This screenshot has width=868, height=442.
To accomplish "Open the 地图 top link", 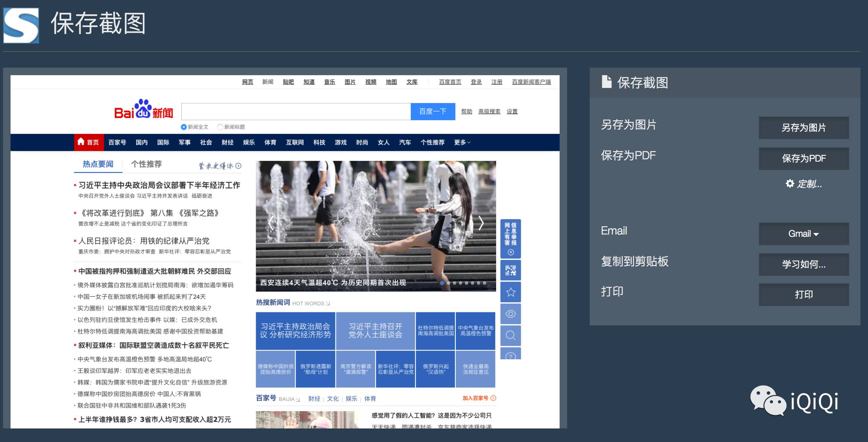I will [391, 82].
